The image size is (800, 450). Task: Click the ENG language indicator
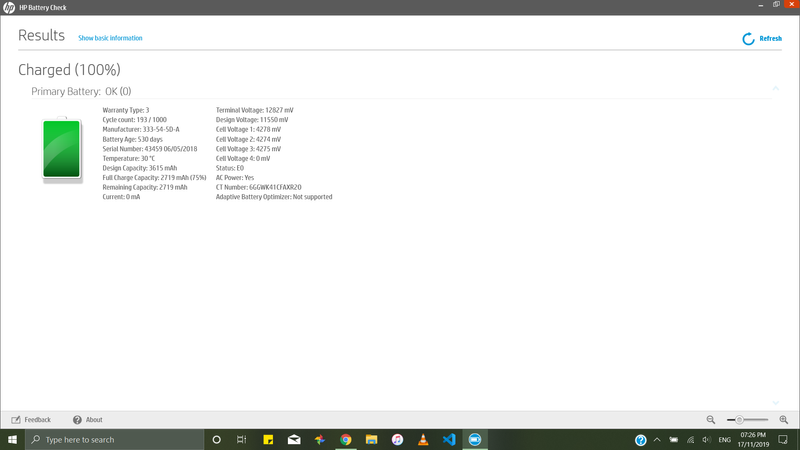[x=724, y=440]
